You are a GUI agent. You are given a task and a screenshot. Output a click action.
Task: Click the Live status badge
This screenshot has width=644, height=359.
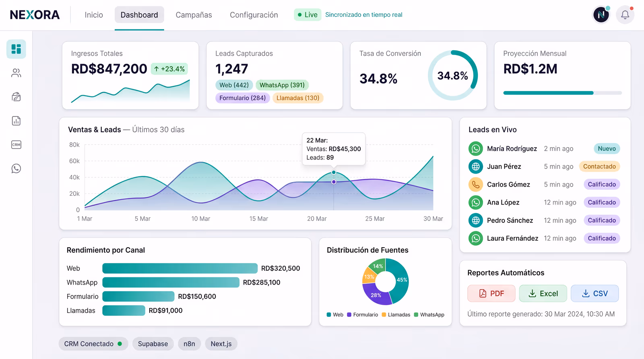pos(308,15)
